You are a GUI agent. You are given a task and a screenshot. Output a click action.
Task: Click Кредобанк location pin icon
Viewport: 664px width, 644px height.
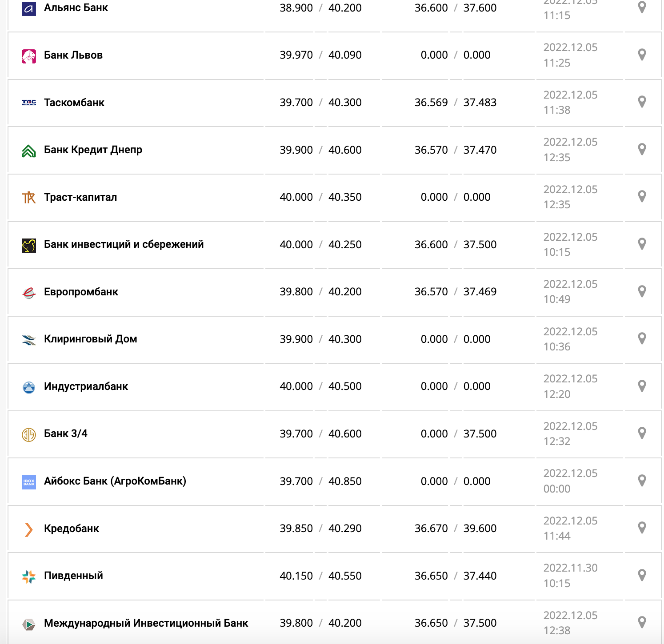(x=642, y=528)
